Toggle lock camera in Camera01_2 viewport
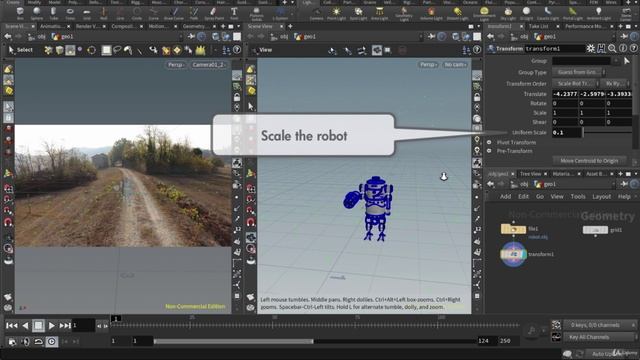This screenshot has width=640, height=360. point(237,97)
